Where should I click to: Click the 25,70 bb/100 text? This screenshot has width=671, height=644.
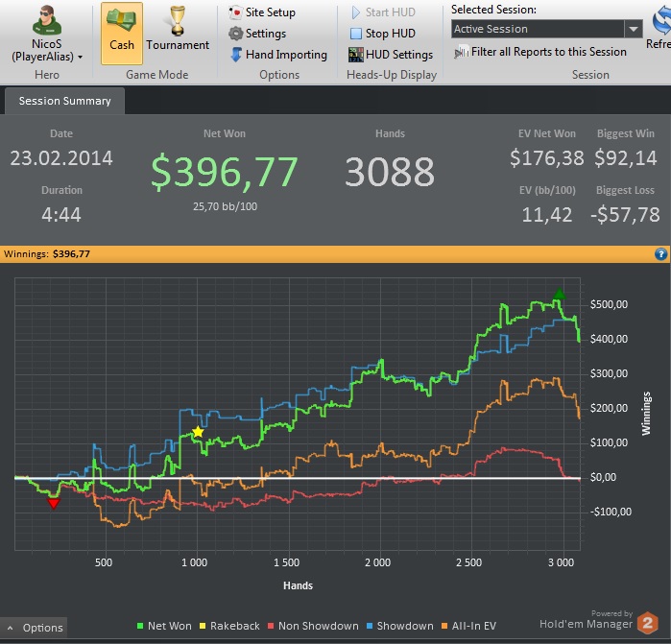(225, 206)
